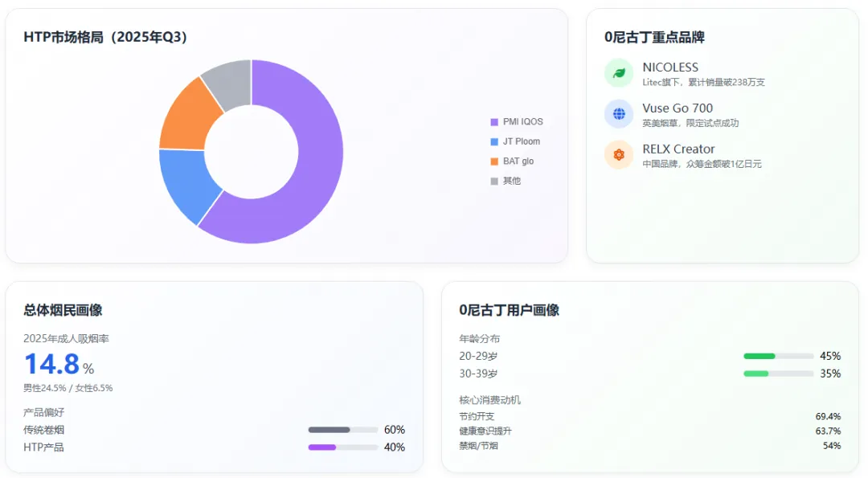Click the 核心消费动机 subheading

[x=490, y=400]
